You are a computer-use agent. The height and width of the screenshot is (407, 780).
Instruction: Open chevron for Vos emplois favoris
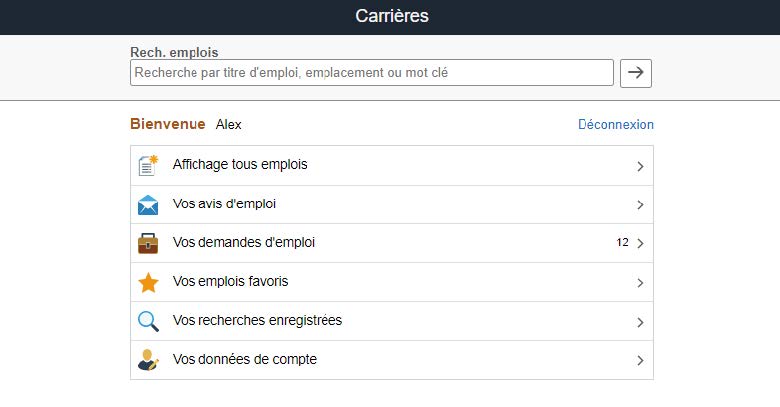pos(640,283)
